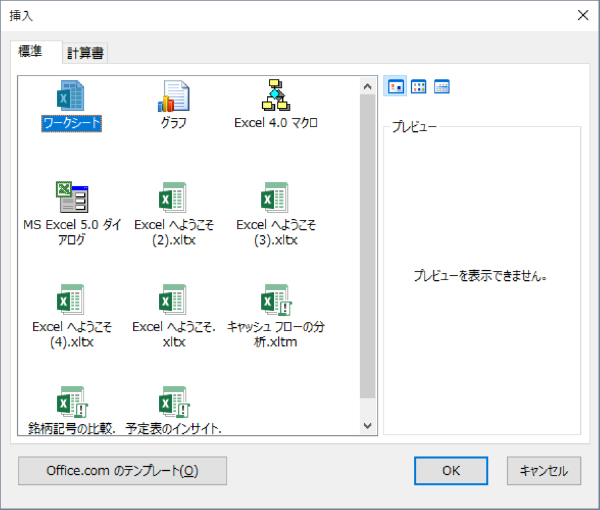
Task: Click the キャッシュ フローの分析.xltm label
Action: 276,334
